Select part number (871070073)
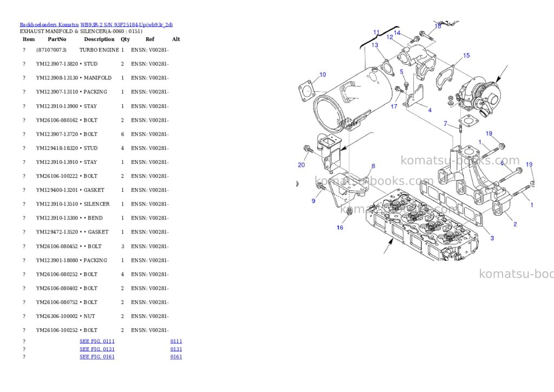Image resolution: width=554 pixels, height=392 pixels. coord(51,50)
